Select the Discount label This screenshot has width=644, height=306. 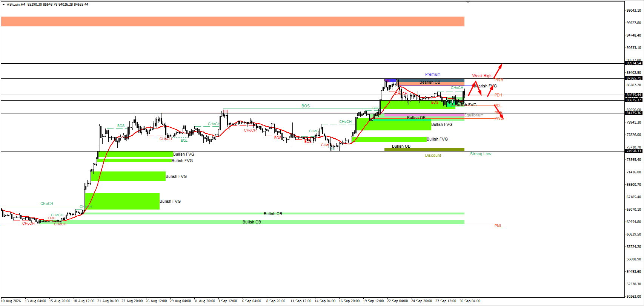433,156
